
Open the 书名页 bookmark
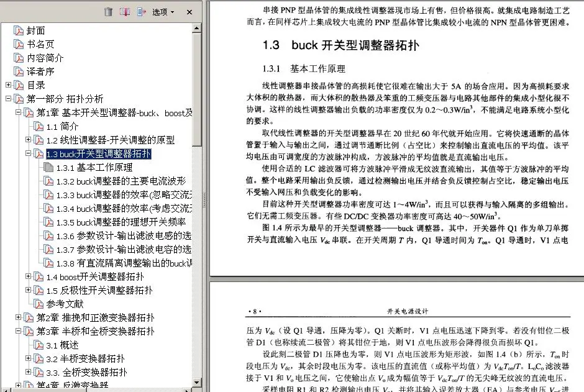point(40,44)
